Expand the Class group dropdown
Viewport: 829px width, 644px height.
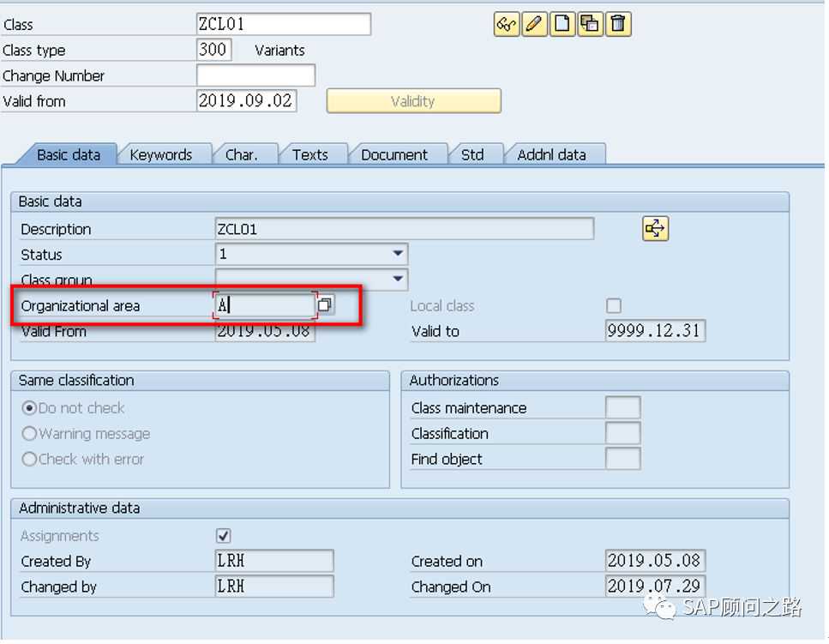pos(398,280)
